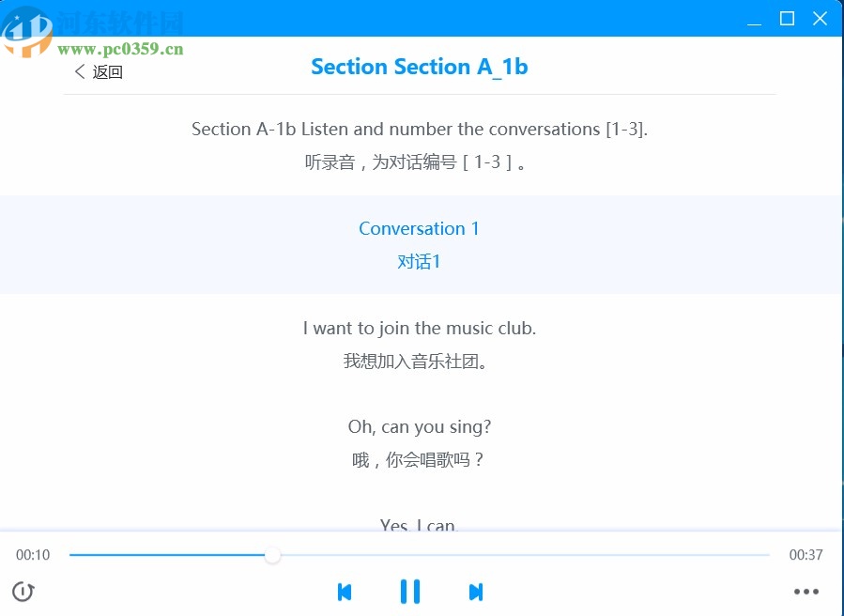
Task: Skip to the previous track
Action: coord(345,592)
